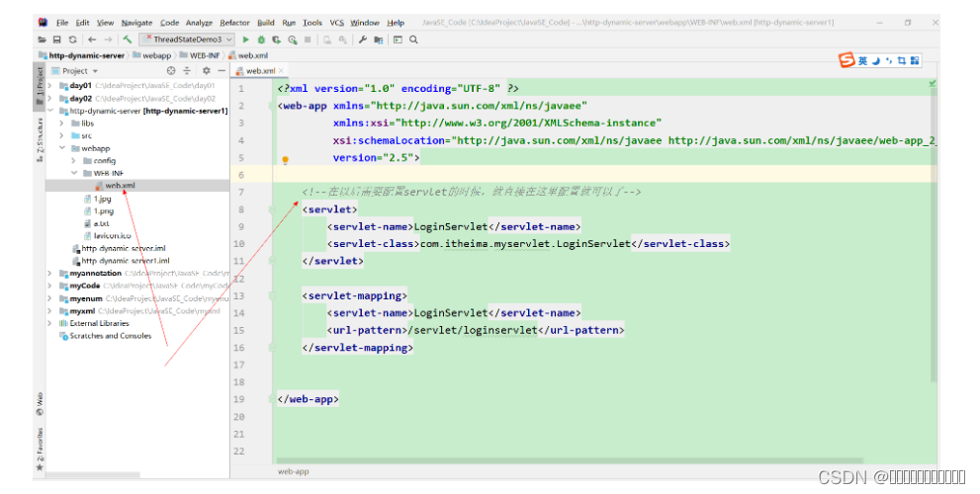The width and height of the screenshot is (980, 494).
Task: Click the profiler run icon
Action: coord(292,40)
